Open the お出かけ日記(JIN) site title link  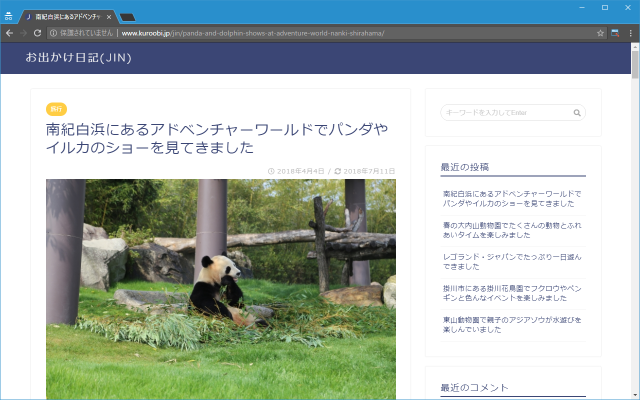pyautogui.click(x=78, y=57)
